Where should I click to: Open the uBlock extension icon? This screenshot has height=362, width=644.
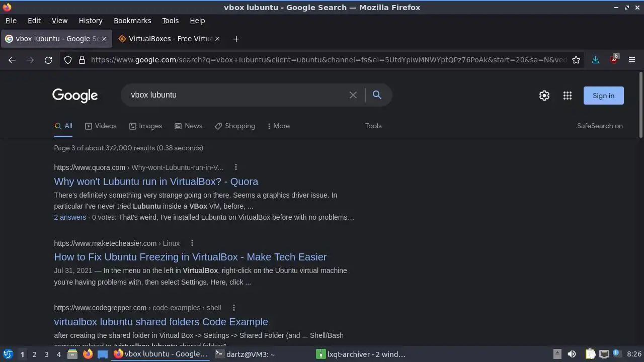[614, 60]
